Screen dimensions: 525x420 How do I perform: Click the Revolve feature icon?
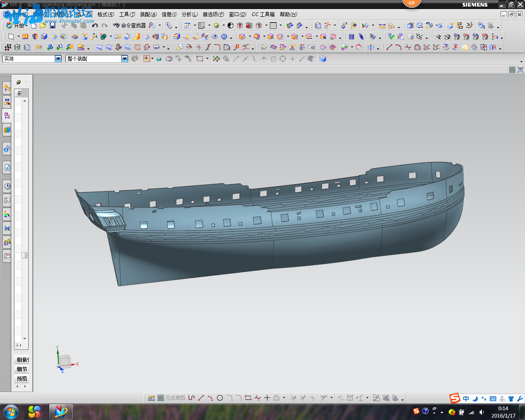click(x=35, y=37)
